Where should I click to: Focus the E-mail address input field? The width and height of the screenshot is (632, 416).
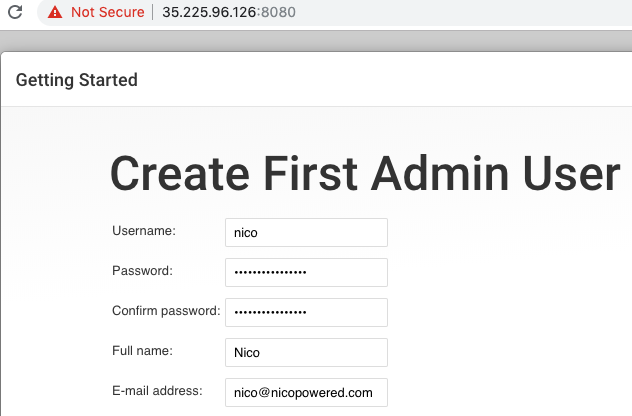(306, 393)
